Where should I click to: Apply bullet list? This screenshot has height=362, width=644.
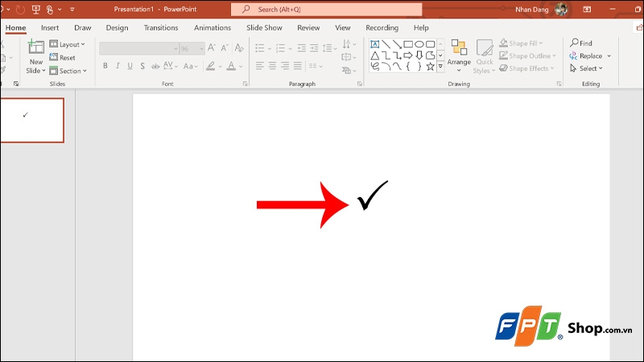[260, 48]
